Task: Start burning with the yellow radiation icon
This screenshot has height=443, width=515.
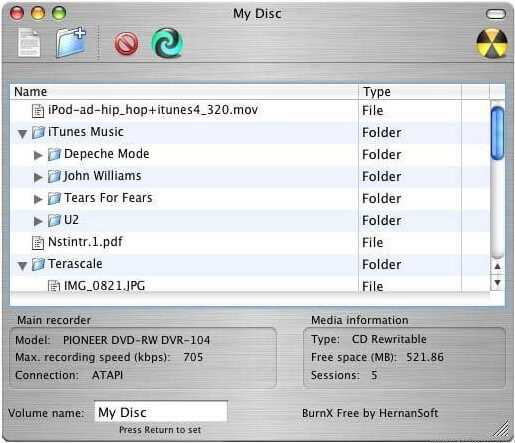Action: click(492, 44)
